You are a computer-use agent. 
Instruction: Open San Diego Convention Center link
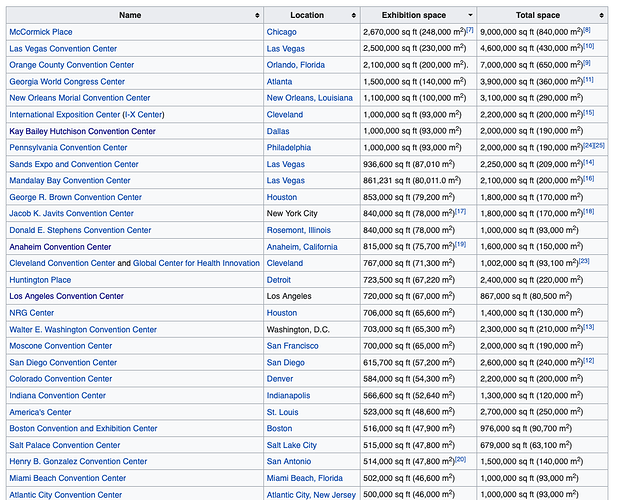63,363
